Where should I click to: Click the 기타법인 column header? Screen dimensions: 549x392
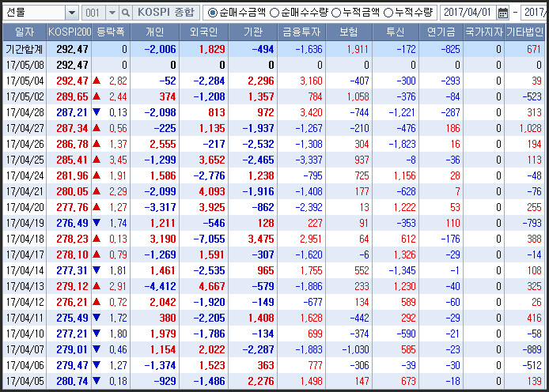(524, 32)
